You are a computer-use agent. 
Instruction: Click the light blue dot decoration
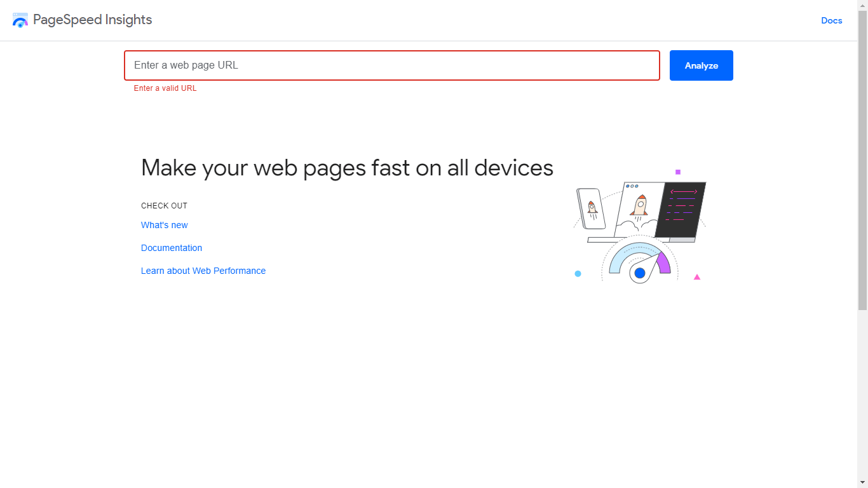click(578, 274)
